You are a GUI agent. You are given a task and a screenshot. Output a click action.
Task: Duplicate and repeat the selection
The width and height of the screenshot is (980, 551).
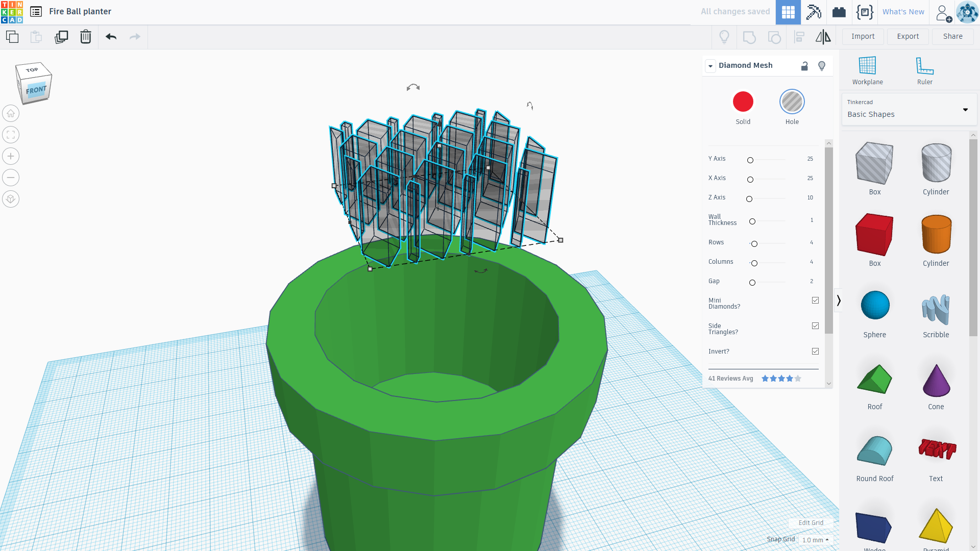pyautogui.click(x=61, y=37)
